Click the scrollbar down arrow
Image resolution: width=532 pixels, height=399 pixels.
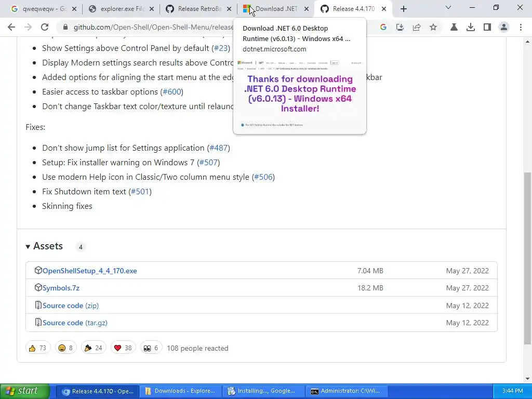pos(527,379)
